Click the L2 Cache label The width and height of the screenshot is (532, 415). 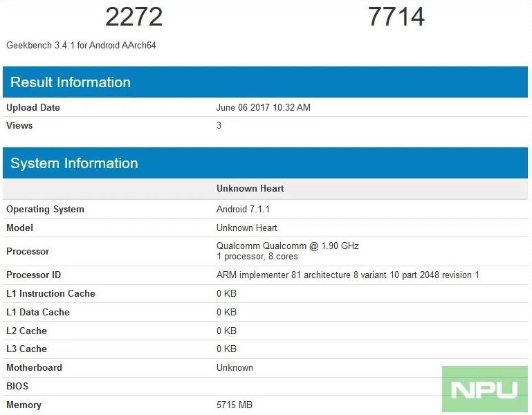pos(26,331)
